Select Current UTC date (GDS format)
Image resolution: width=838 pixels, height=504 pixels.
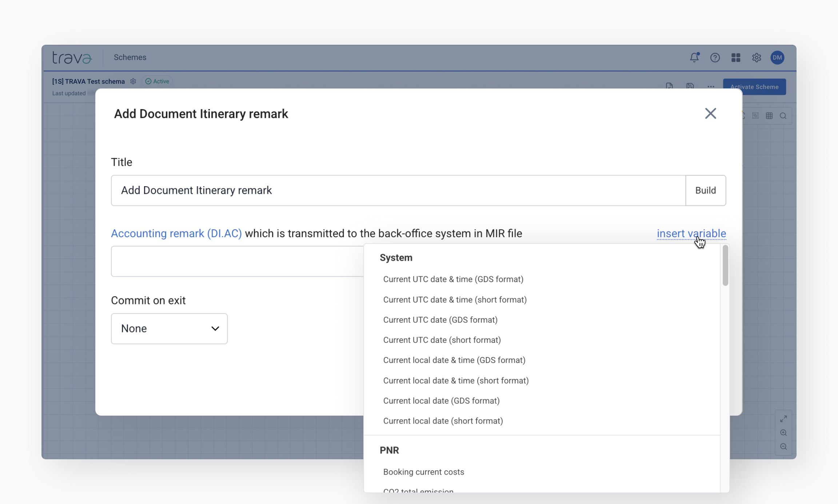point(440,320)
